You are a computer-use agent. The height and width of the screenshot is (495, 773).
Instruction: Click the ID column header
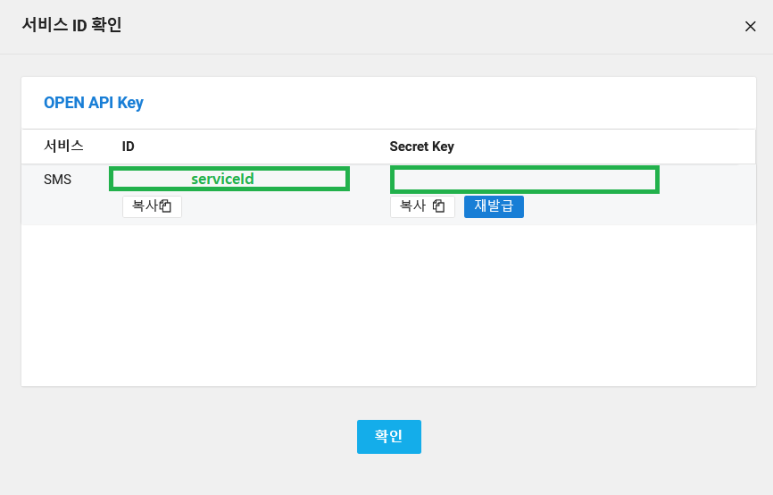point(128,146)
